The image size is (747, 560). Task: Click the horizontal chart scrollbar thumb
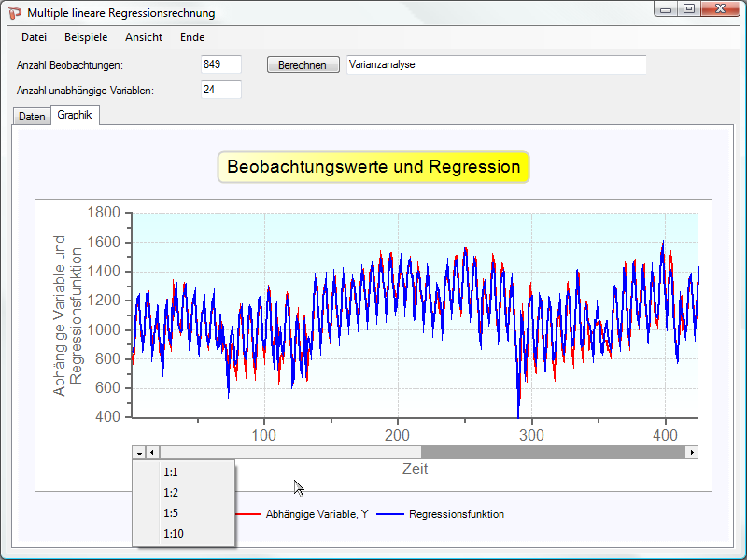289,453
